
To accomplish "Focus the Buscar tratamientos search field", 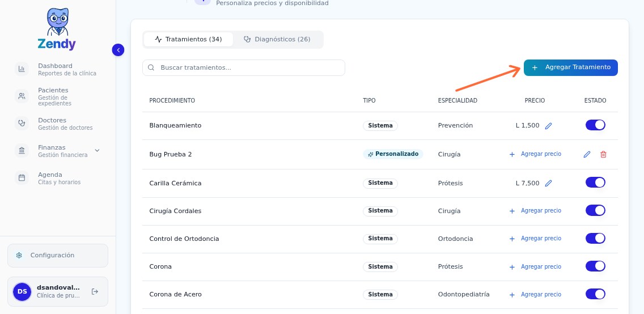I will point(244,68).
